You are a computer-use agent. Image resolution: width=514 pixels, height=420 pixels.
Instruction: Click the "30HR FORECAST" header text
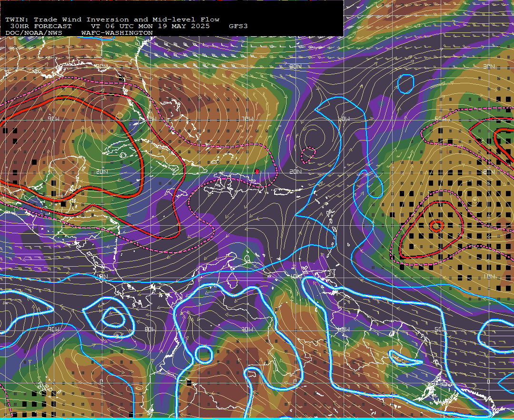(40, 26)
